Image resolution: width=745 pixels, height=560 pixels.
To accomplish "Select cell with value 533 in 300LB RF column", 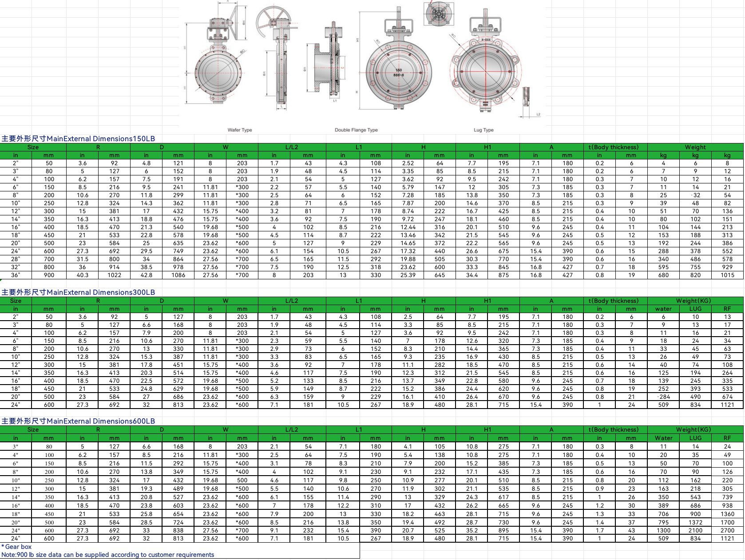I will (x=727, y=389).
